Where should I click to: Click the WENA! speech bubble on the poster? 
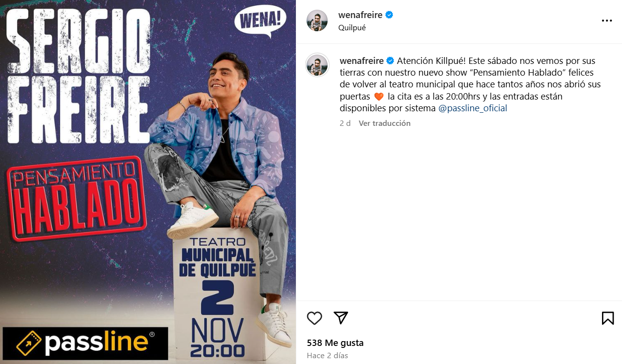(x=260, y=21)
